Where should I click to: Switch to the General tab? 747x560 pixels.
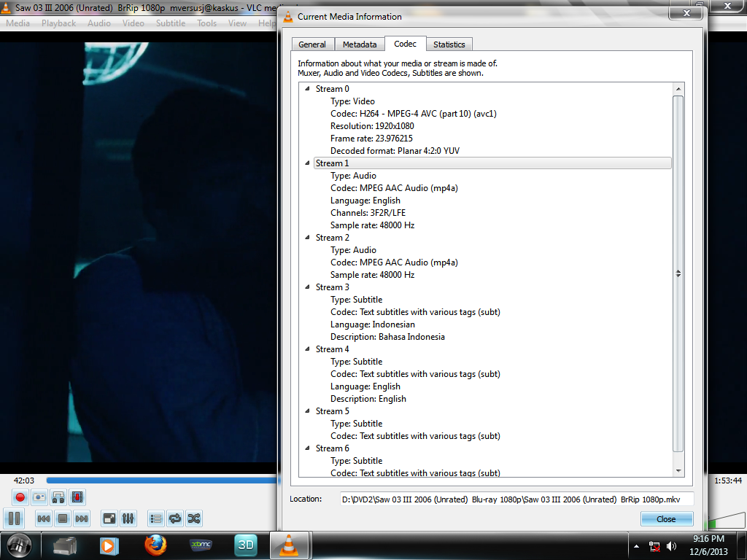coord(312,44)
